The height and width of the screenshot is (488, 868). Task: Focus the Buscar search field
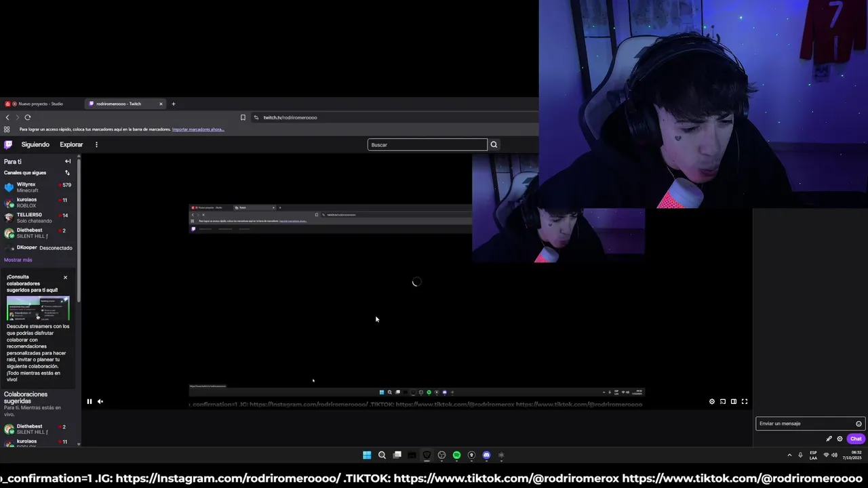click(x=427, y=144)
